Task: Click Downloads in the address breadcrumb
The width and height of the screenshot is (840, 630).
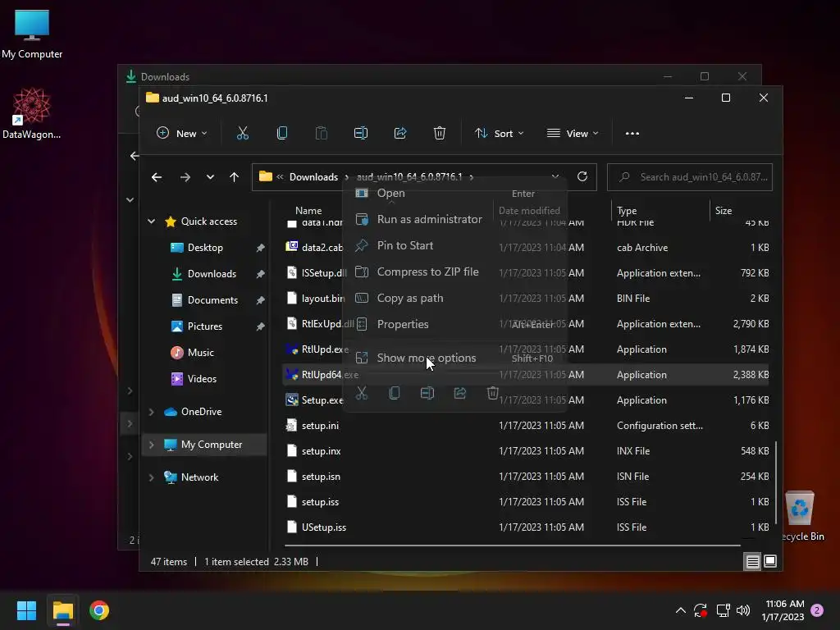Action: 313,177
